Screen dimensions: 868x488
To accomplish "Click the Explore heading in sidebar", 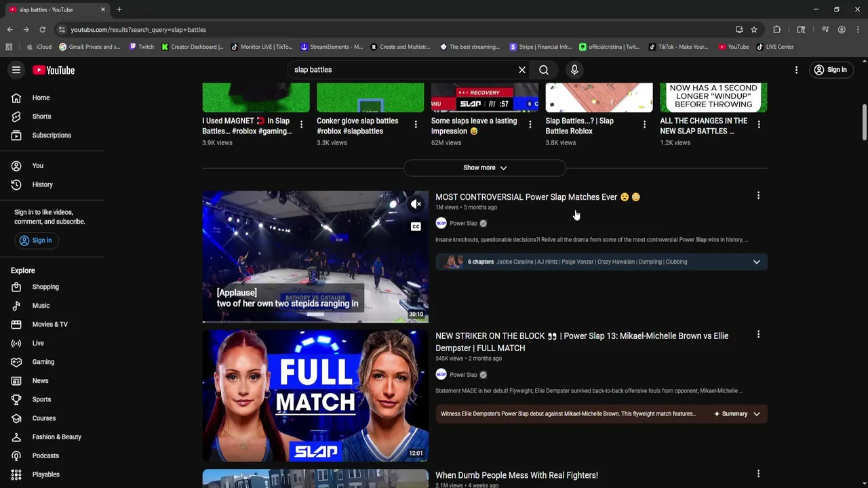I will tap(22, 270).
